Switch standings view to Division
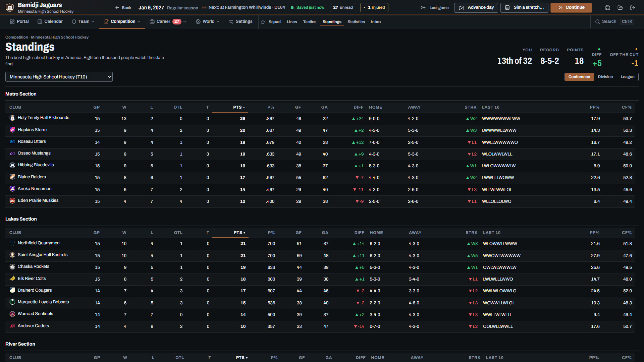The height and width of the screenshot is (362, 644). point(605,77)
